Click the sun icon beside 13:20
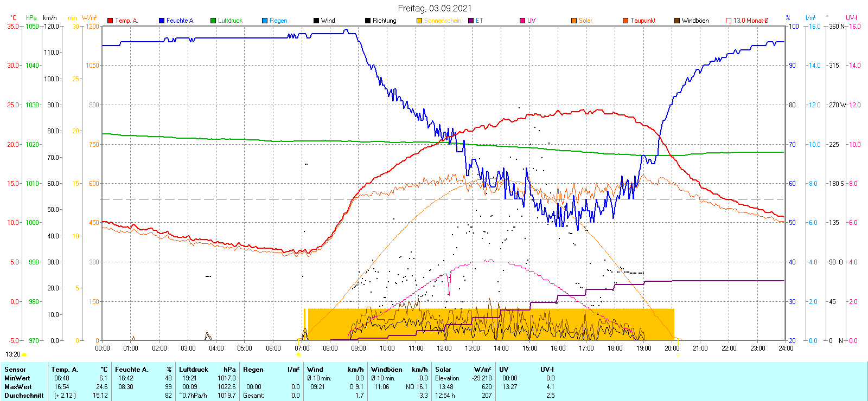 tap(24, 354)
